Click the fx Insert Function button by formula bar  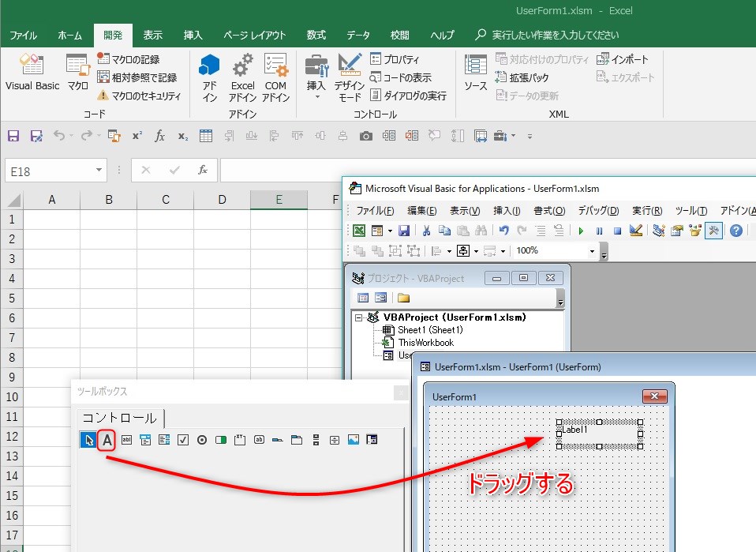pyautogui.click(x=203, y=171)
